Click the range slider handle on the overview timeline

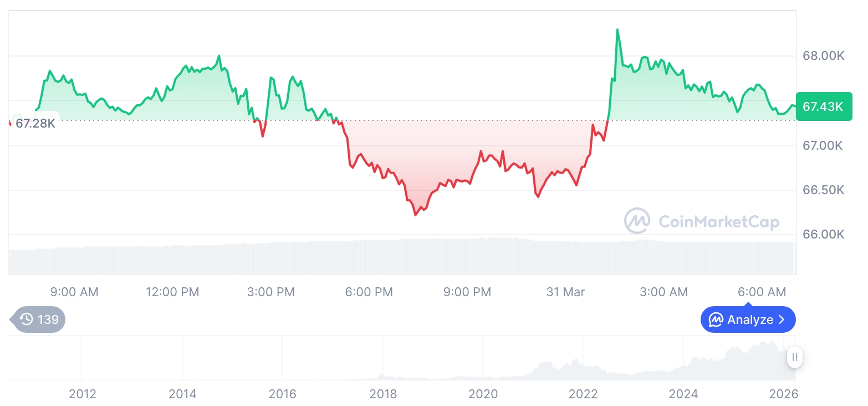point(795,358)
